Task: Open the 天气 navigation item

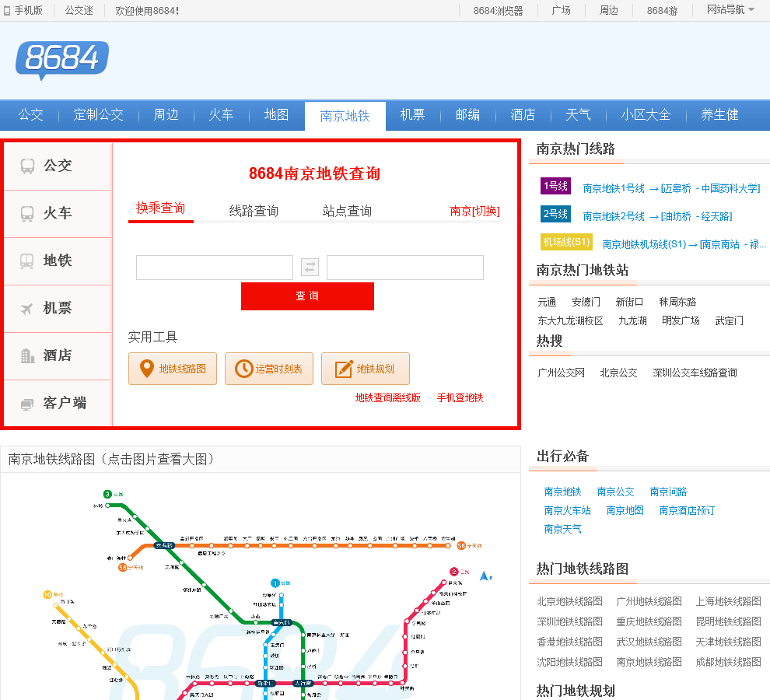Action: click(x=578, y=115)
